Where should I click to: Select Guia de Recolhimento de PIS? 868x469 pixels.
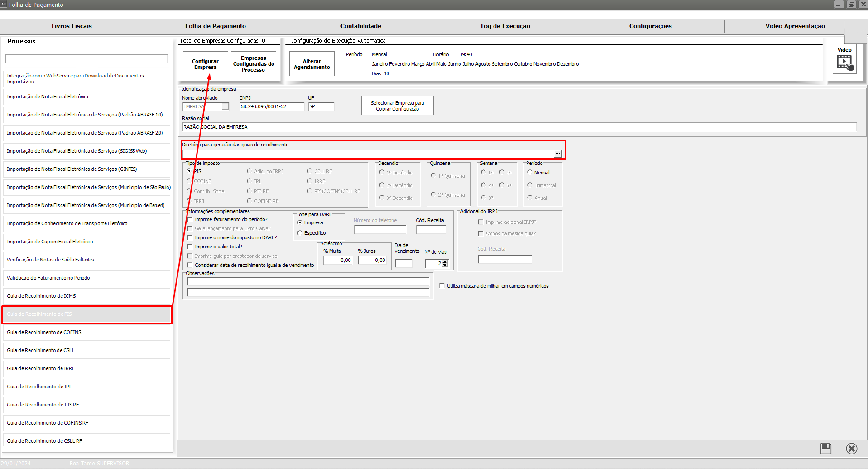pos(86,314)
